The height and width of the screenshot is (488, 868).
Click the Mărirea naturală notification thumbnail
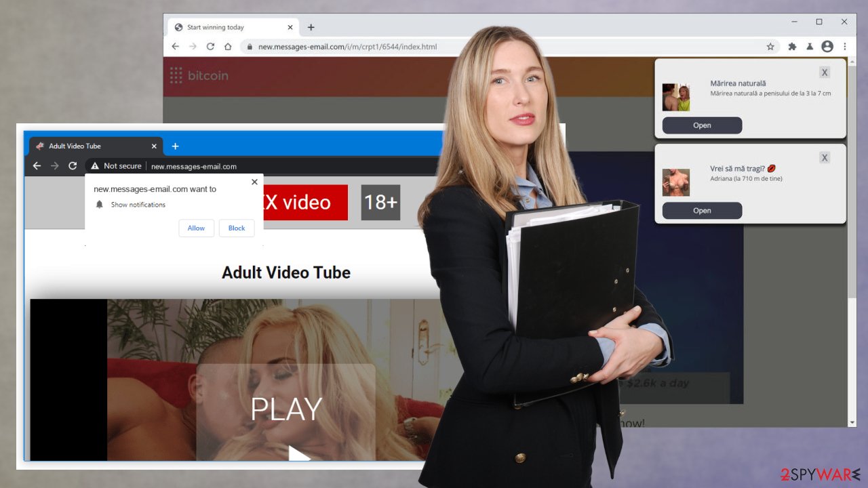pos(675,98)
